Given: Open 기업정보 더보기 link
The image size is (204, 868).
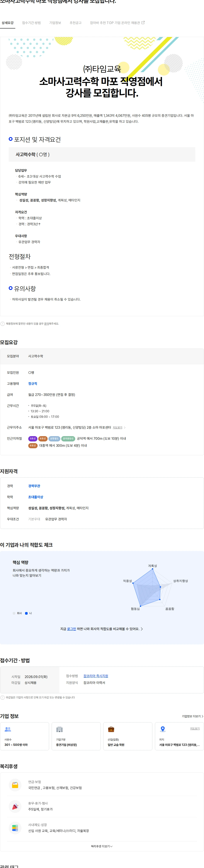Looking at the screenshot, I should point(193,716).
